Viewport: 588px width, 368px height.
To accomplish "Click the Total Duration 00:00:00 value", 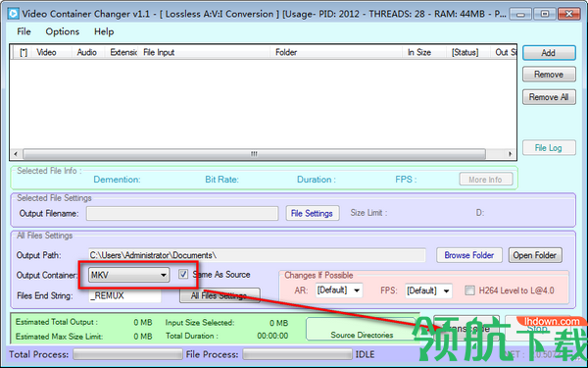I will pos(272,336).
